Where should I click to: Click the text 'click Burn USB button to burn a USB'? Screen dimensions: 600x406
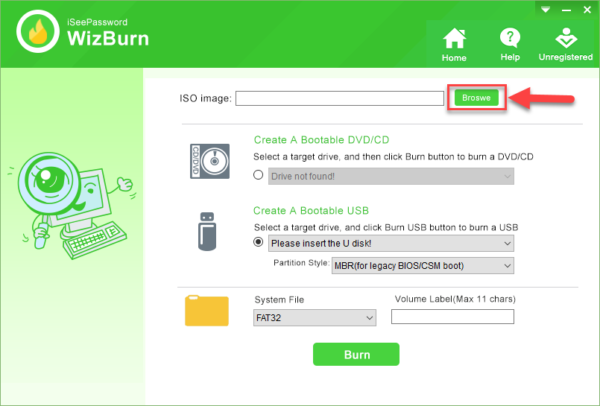pos(440,228)
